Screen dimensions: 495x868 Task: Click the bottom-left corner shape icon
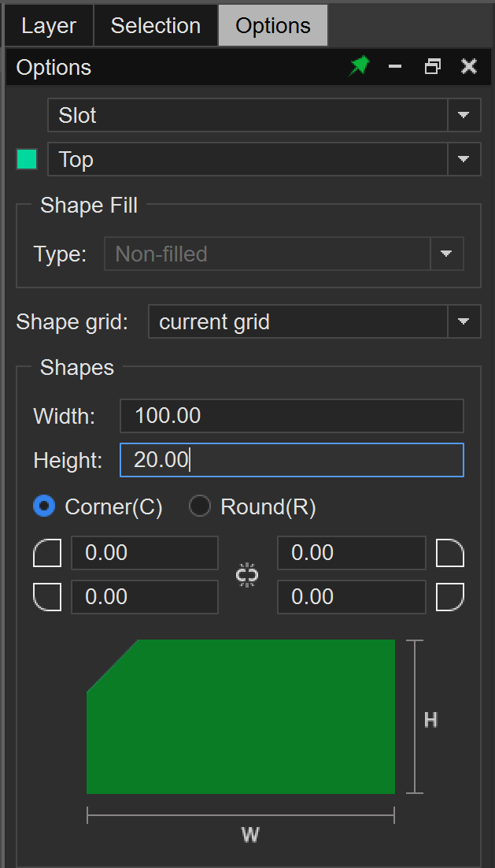point(47,597)
